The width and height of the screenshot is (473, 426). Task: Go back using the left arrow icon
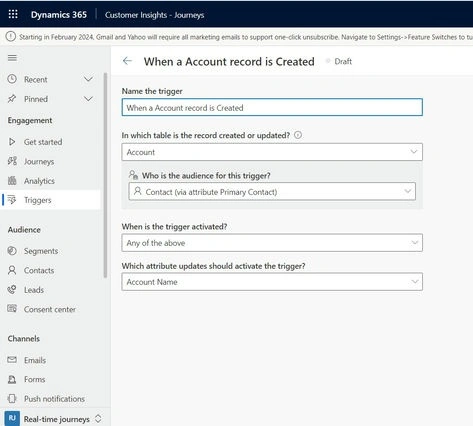(x=127, y=61)
